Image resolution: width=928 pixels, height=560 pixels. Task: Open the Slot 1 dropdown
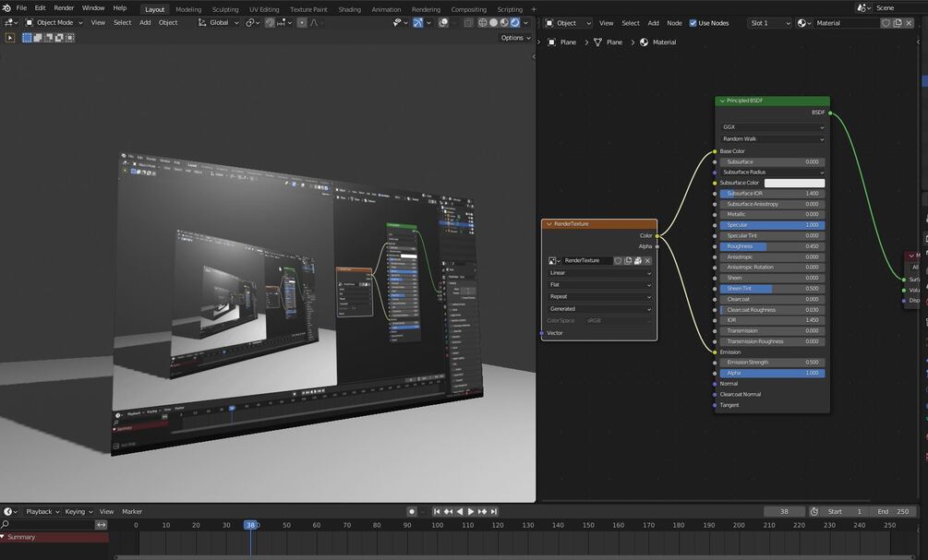click(769, 23)
